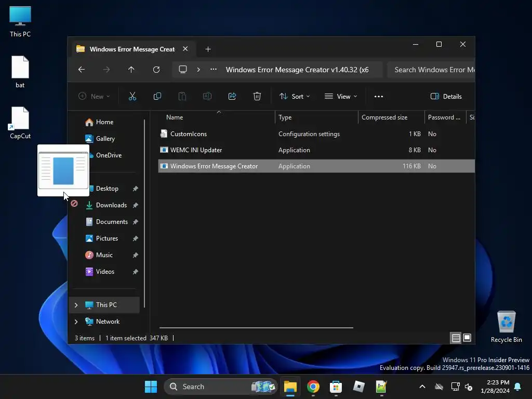The width and height of the screenshot is (532, 399).
Task: Unpin Desktop using its pin icon
Action: pyautogui.click(x=136, y=189)
